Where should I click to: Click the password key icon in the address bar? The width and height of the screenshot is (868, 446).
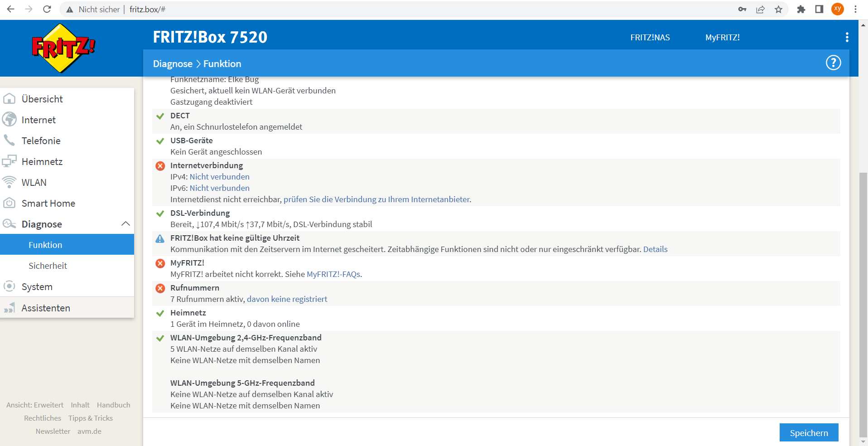click(x=742, y=9)
